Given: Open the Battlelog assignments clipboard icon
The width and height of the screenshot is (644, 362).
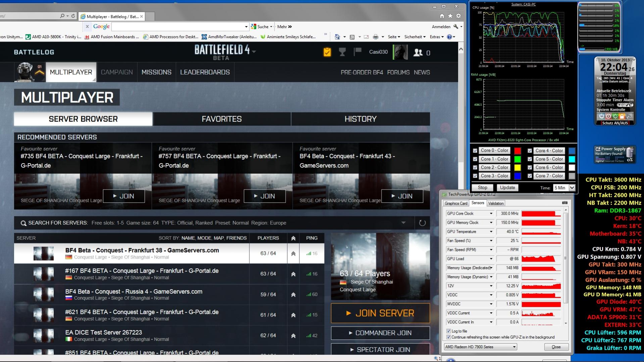Looking at the screenshot, I should 327,52.
